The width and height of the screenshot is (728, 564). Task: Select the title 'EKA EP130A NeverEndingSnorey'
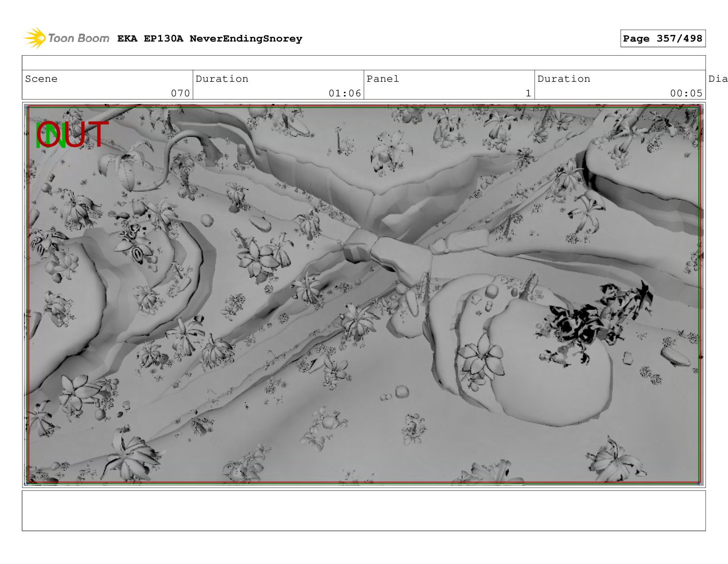click(210, 38)
